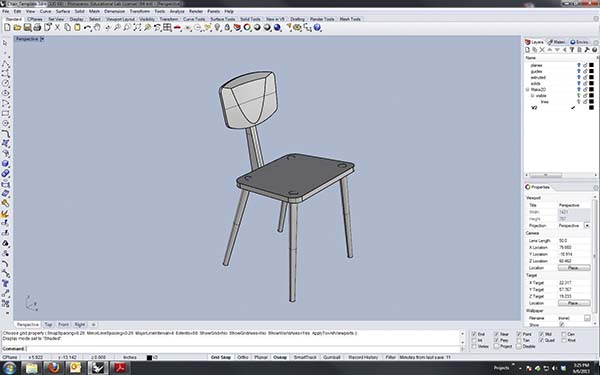
Task: Click the New file icon
Action: (x=7, y=28)
